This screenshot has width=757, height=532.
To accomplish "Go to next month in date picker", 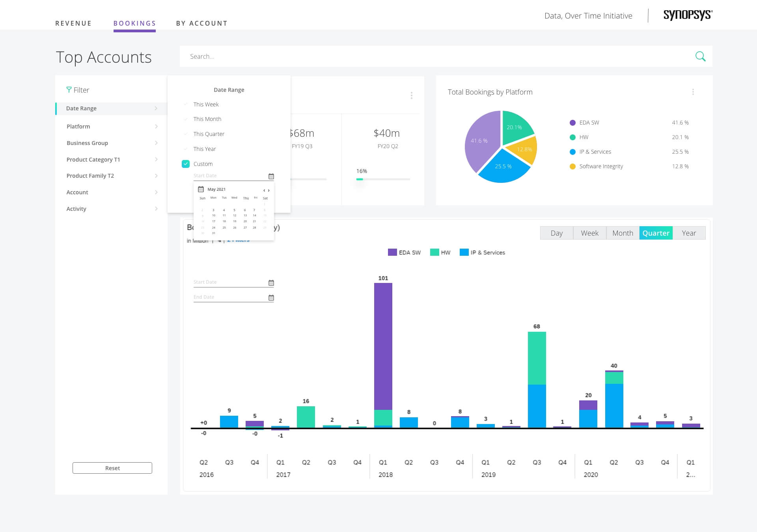I will [269, 191].
